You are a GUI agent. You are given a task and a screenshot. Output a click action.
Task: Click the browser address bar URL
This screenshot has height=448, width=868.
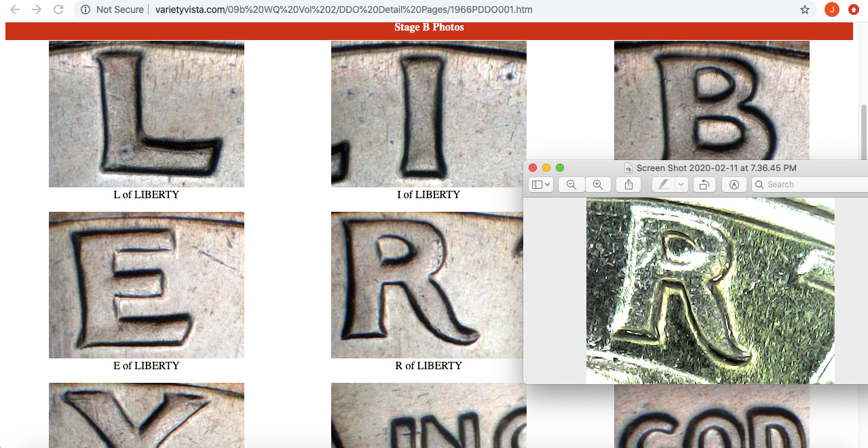pos(343,10)
